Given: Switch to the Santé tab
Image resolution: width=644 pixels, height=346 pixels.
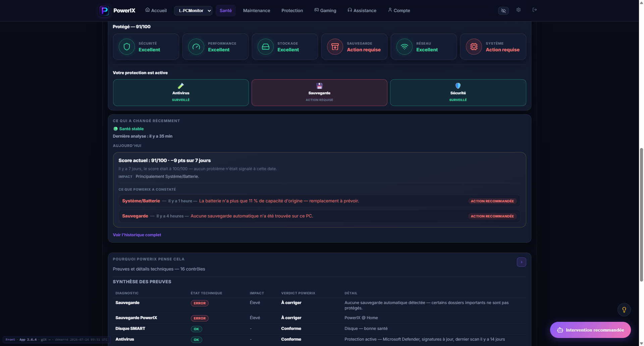Looking at the screenshot, I should 226,10.
